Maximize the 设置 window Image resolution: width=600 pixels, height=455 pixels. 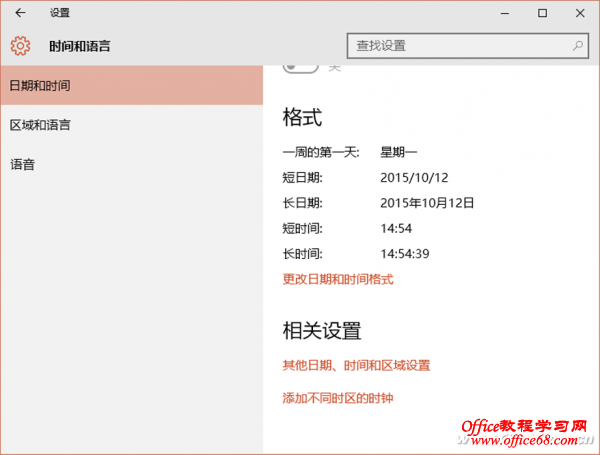pos(542,13)
